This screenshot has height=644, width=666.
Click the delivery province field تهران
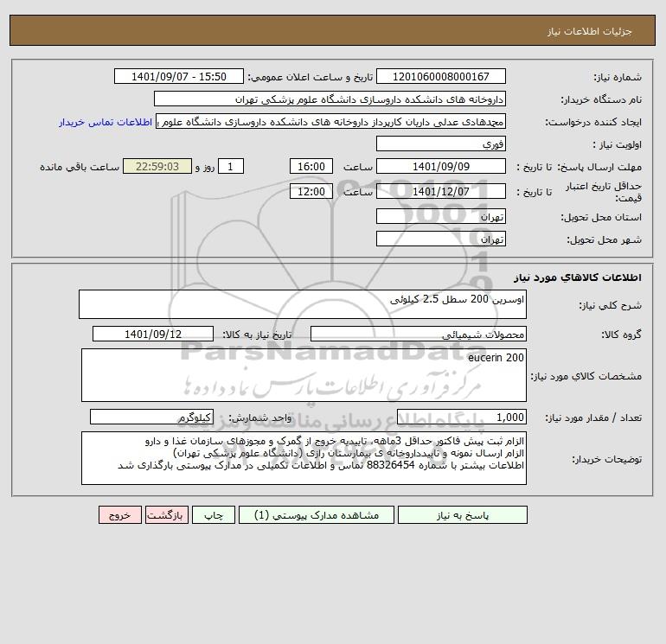pos(441,216)
